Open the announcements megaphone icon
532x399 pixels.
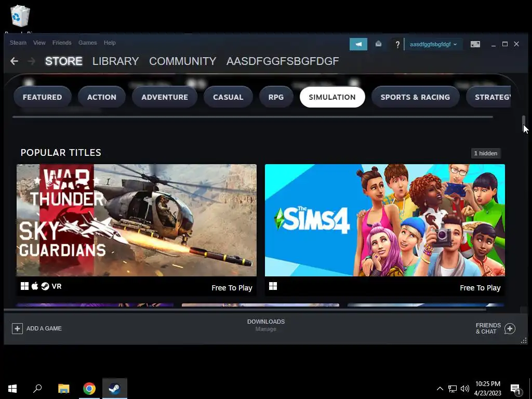tap(358, 44)
